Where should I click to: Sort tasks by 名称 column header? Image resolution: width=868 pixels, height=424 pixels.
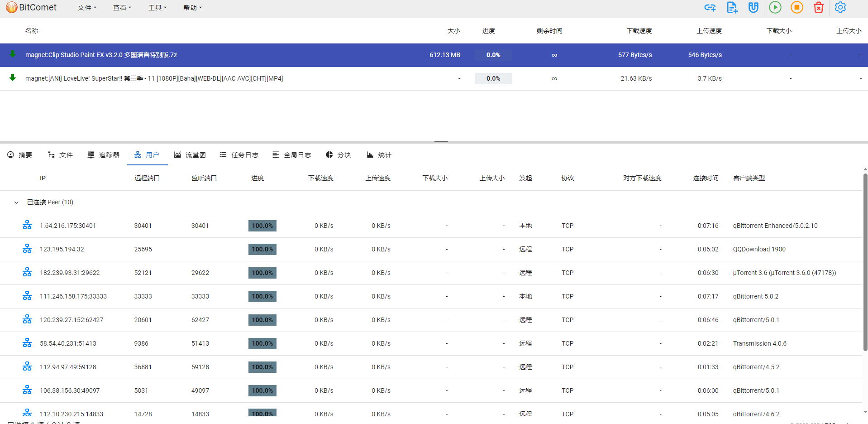[x=32, y=31]
